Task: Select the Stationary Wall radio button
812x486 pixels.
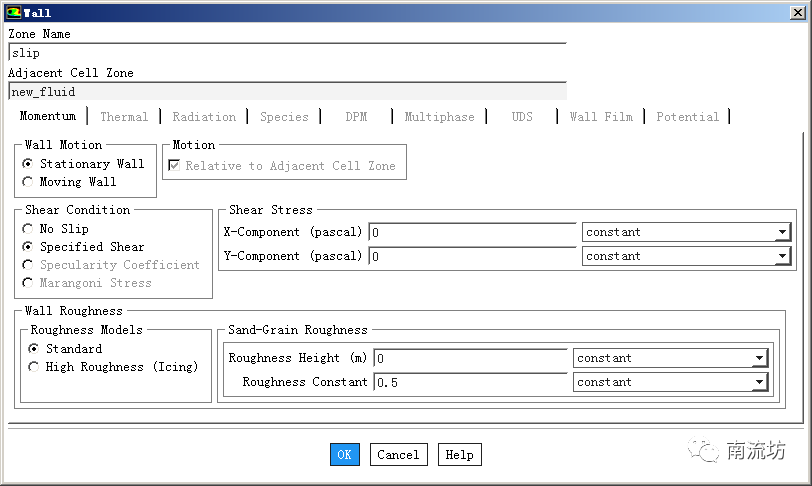Action: click(x=28, y=164)
